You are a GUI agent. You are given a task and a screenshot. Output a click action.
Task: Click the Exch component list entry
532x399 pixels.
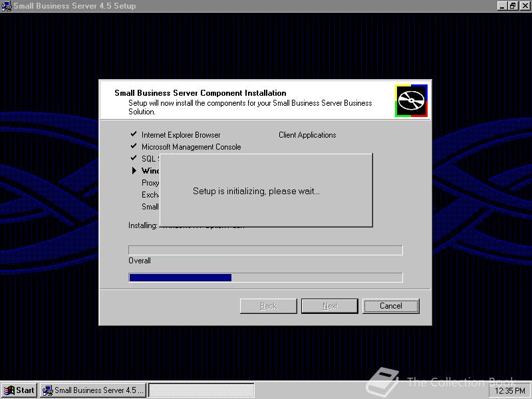(x=150, y=195)
